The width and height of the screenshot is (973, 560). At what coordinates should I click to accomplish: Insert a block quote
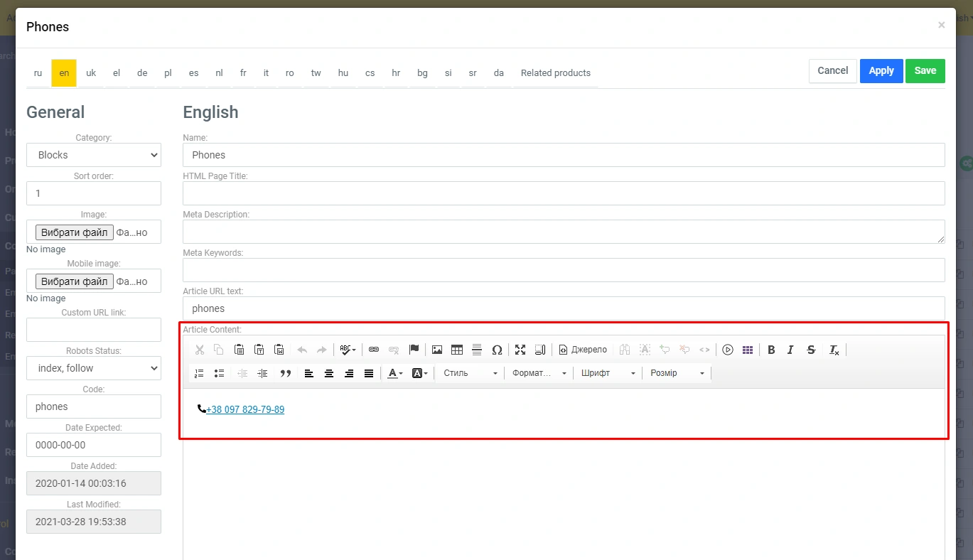click(x=286, y=373)
